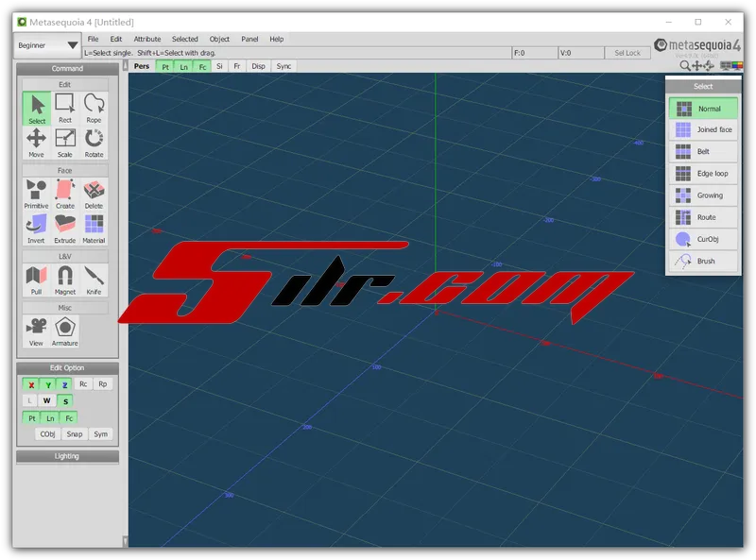Collapse the Select panel header on right
This screenshot has width=756, height=560.
703,86
